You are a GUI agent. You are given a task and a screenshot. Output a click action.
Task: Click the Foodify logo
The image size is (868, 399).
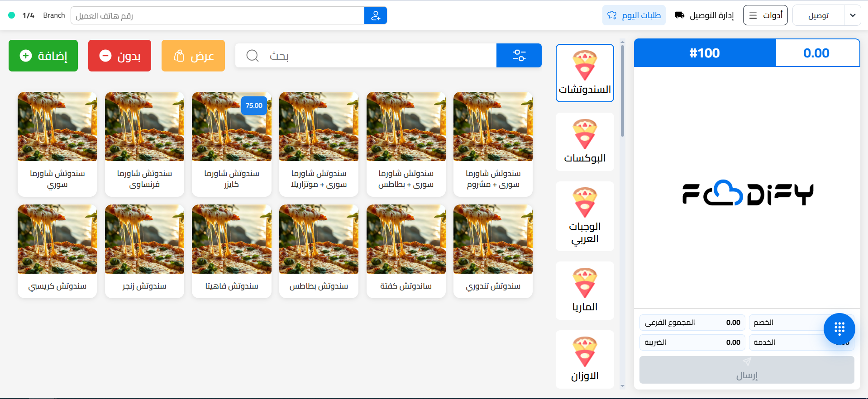click(748, 193)
